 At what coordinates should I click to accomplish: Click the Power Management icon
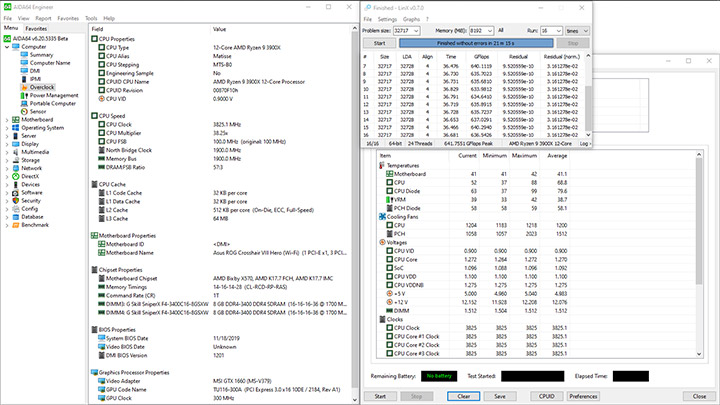[25, 95]
